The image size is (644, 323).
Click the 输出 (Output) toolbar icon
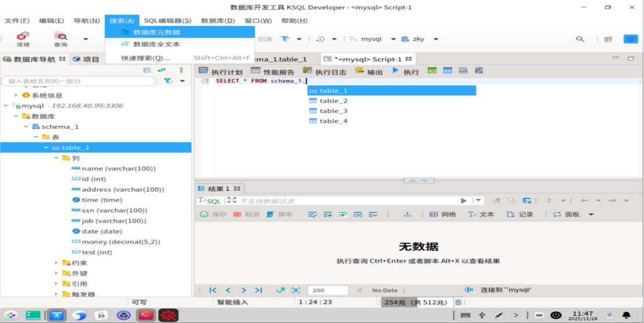coord(359,71)
